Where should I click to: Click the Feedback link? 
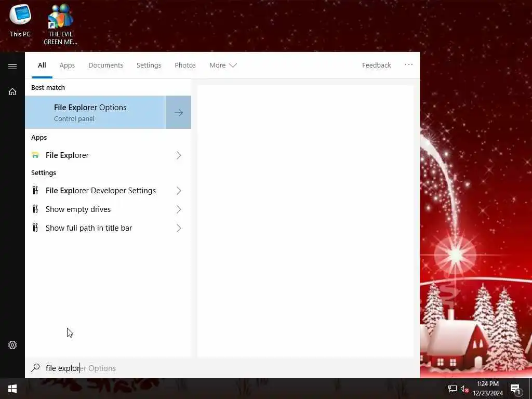pos(376,65)
